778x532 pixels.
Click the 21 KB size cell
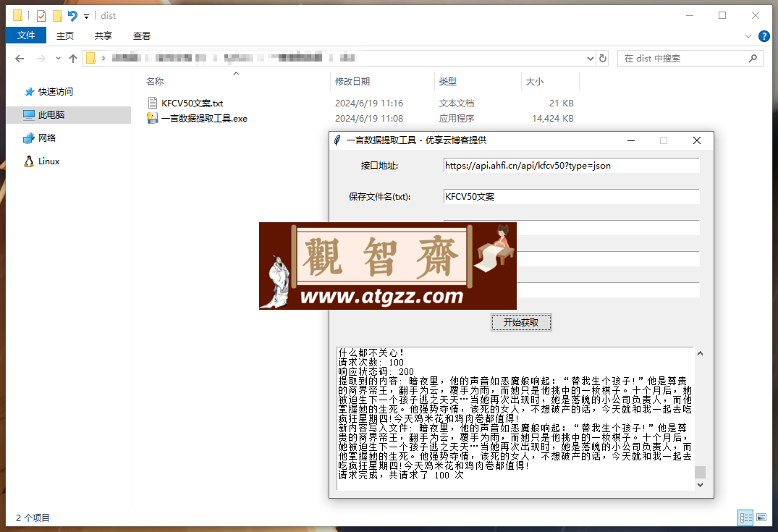pos(561,104)
